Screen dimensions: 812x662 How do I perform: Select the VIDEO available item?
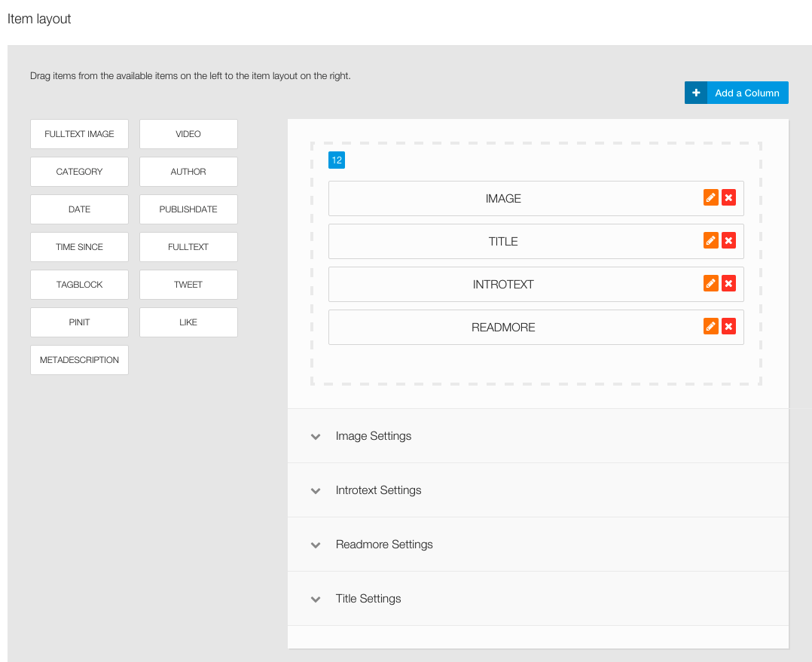coord(188,134)
